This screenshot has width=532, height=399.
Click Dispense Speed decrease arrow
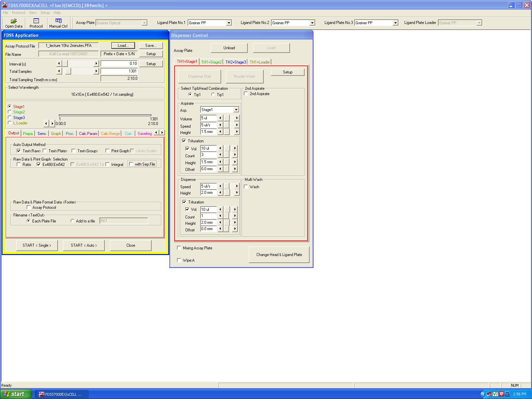[220, 186]
